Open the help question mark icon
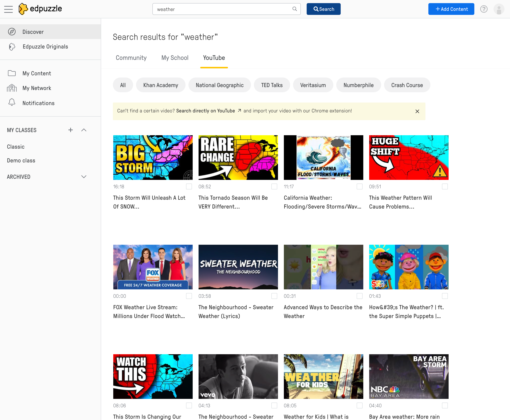 (x=484, y=9)
